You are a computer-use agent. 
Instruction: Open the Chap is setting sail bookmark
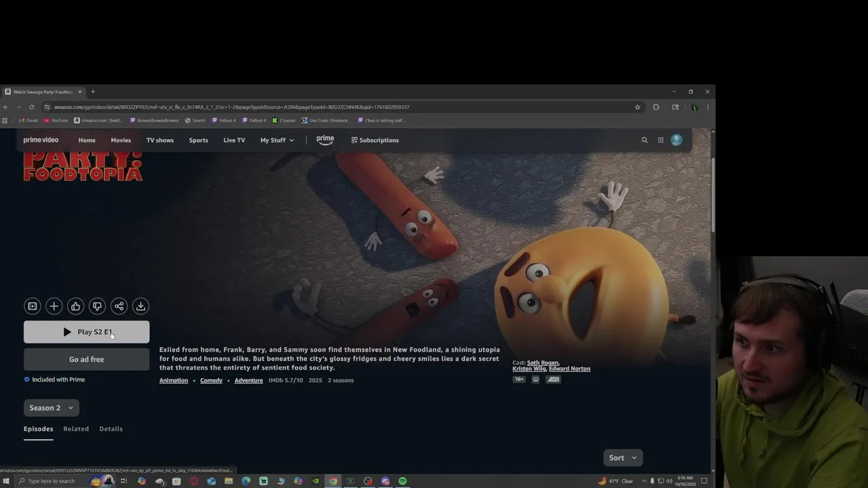[380, 121]
